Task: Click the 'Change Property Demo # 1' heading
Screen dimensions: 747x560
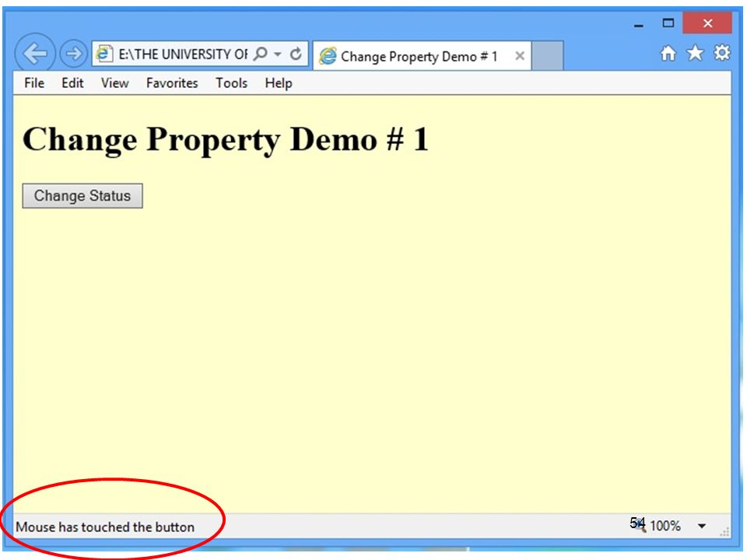Action: [226, 139]
